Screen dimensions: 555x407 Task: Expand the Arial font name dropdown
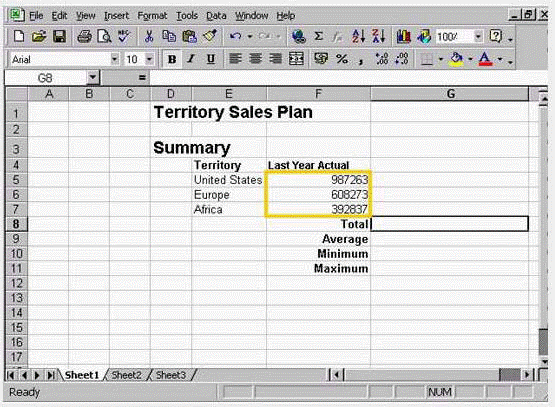(114, 59)
